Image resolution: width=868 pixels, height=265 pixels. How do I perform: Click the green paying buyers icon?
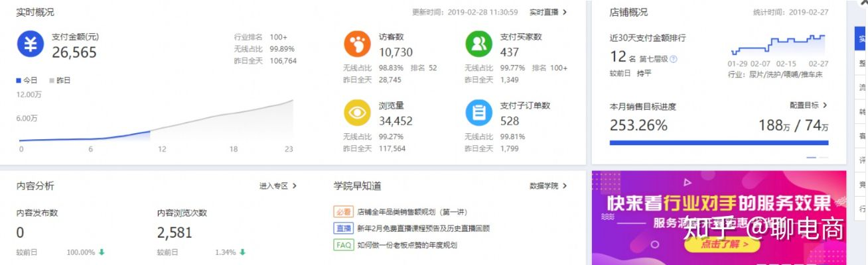click(478, 44)
